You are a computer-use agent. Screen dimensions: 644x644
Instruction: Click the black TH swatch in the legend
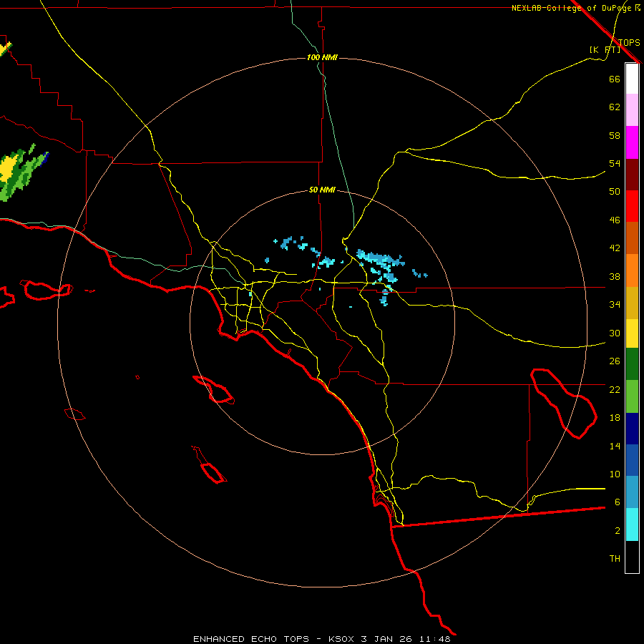tap(632, 557)
